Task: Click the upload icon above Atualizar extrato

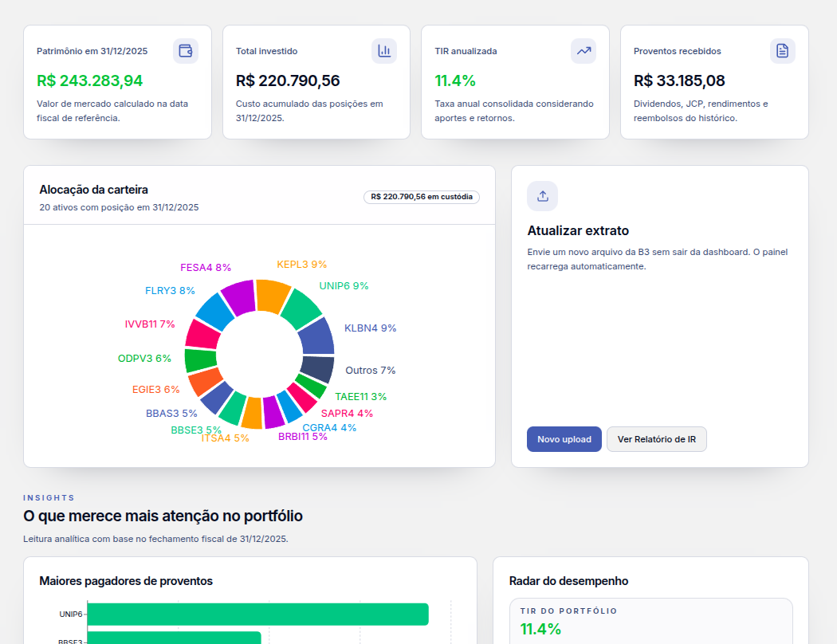Action: tap(542, 196)
